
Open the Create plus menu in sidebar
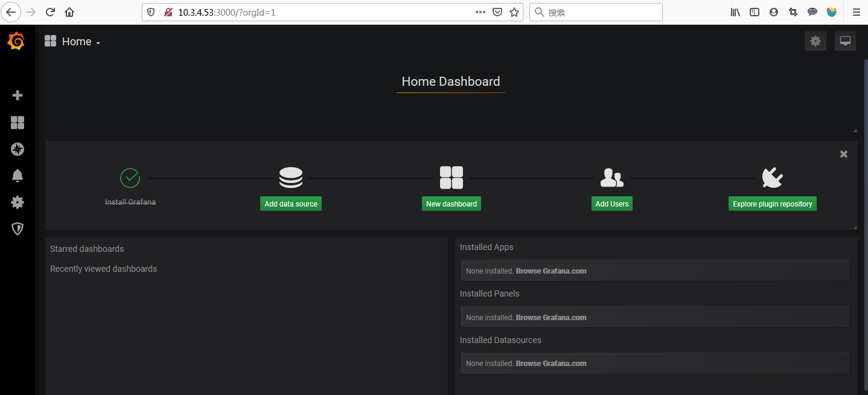[18, 95]
